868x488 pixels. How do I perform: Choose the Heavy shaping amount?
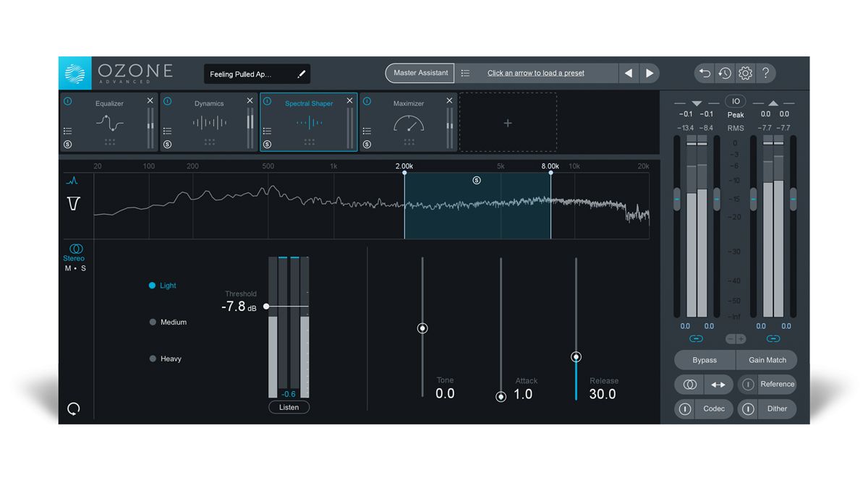pyautogui.click(x=153, y=358)
